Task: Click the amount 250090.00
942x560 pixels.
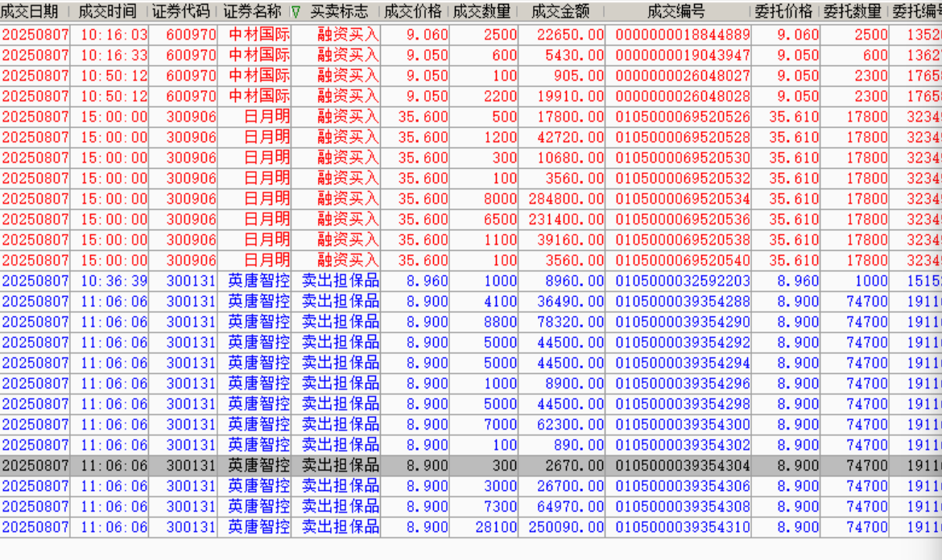Action: click(x=566, y=527)
